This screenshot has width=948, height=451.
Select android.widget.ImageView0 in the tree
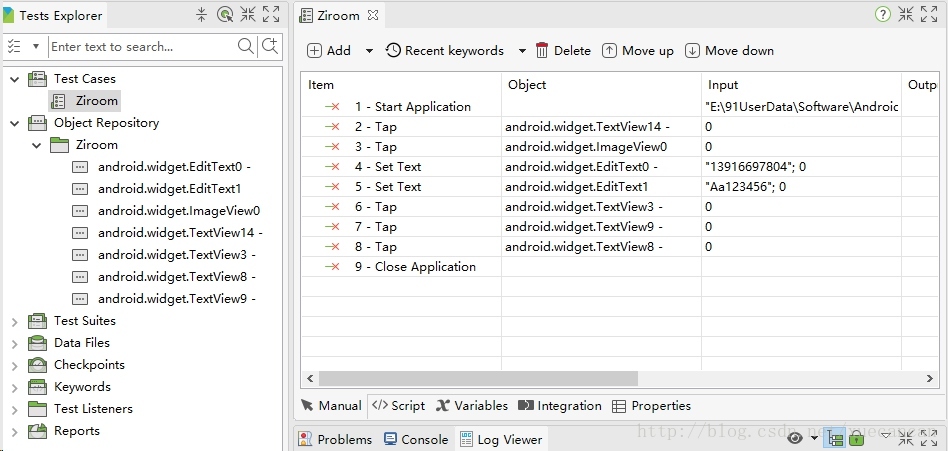pos(179,211)
